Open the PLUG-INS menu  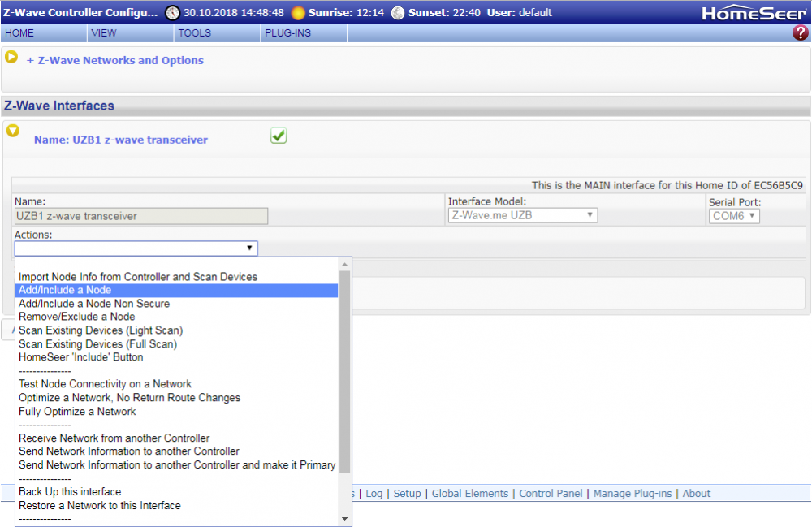pyautogui.click(x=287, y=33)
